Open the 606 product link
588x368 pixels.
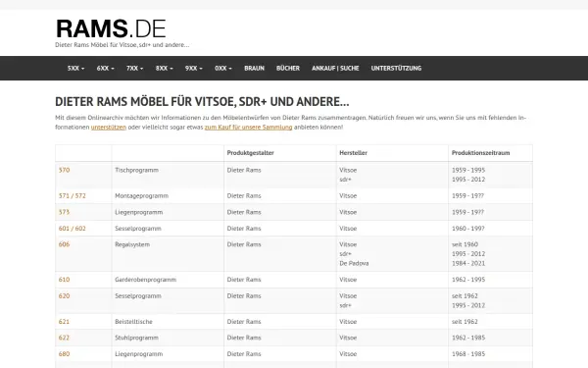pos(64,244)
